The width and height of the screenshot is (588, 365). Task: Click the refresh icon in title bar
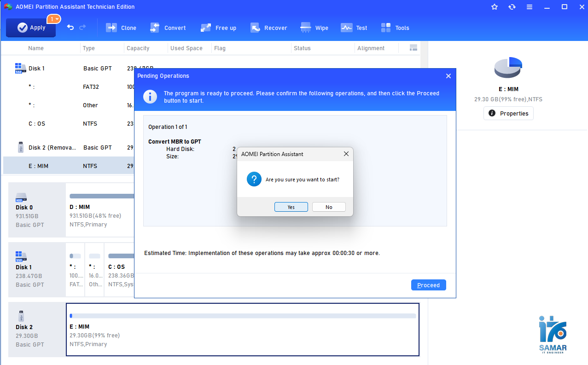[x=512, y=7]
